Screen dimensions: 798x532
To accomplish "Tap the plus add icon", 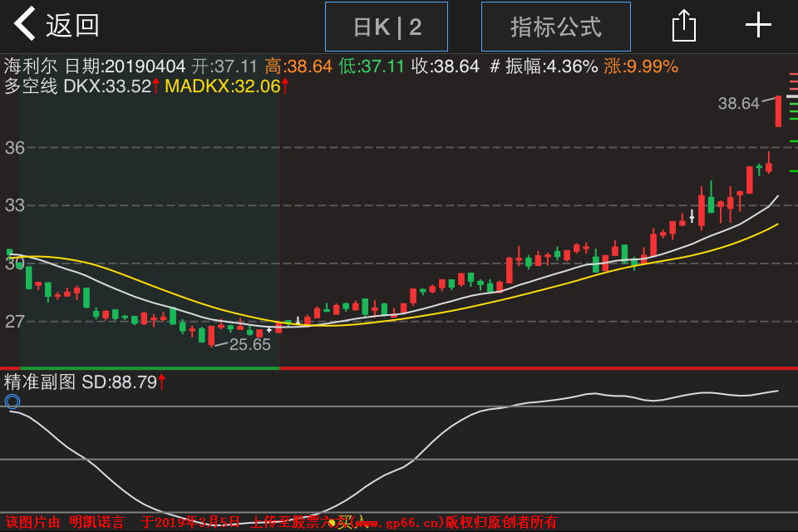I will [758, 25].
